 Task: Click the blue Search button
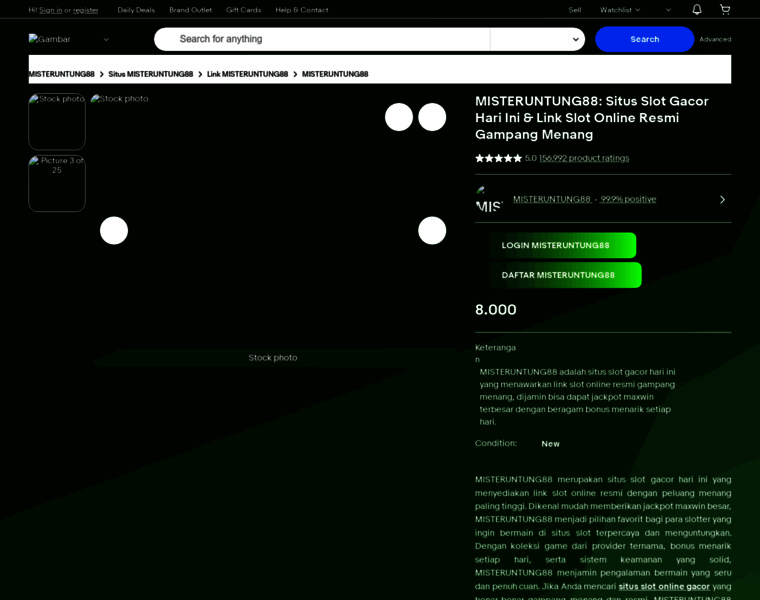[644, 39]
